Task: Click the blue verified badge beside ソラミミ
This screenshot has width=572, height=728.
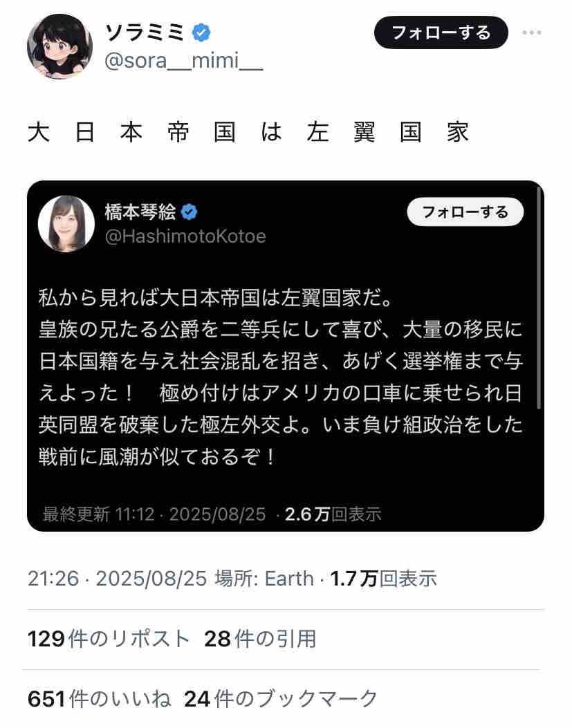Action: (201, 32)
